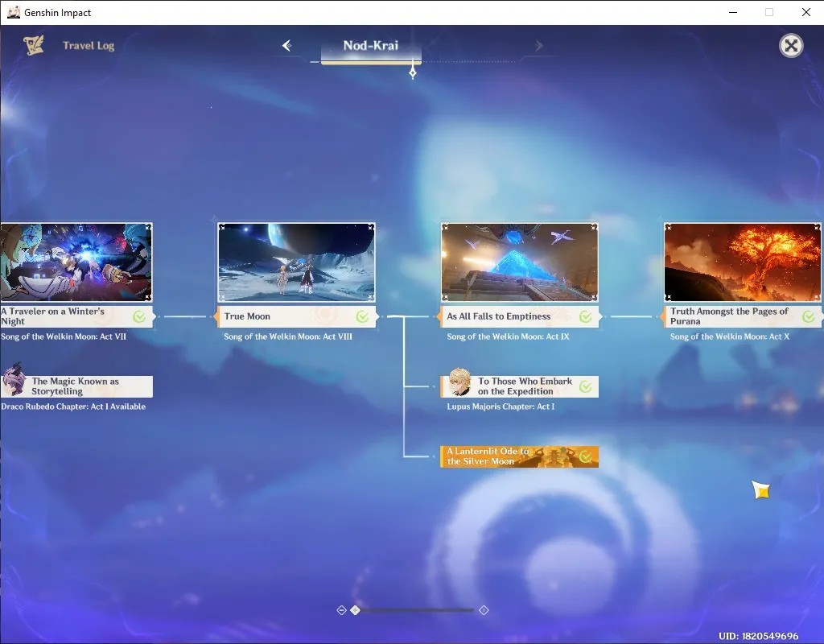Close the Travel Log with X icon

(791, 46)
